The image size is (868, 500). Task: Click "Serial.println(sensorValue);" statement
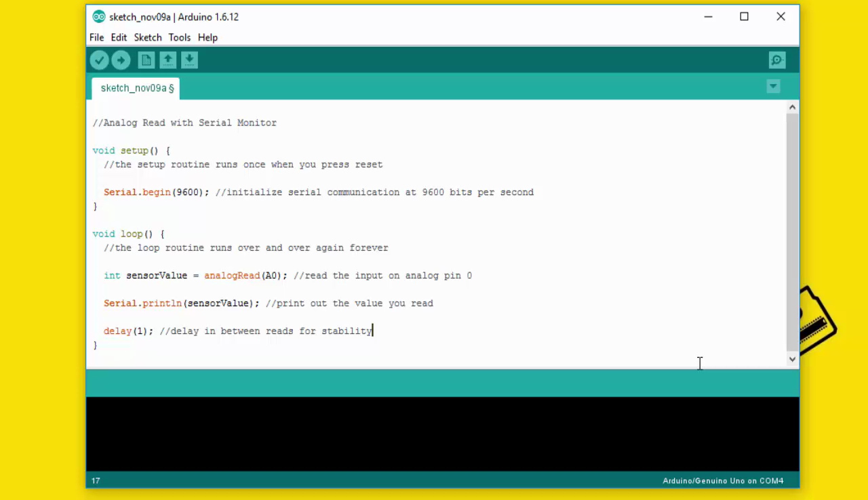(x=182, y=304)
